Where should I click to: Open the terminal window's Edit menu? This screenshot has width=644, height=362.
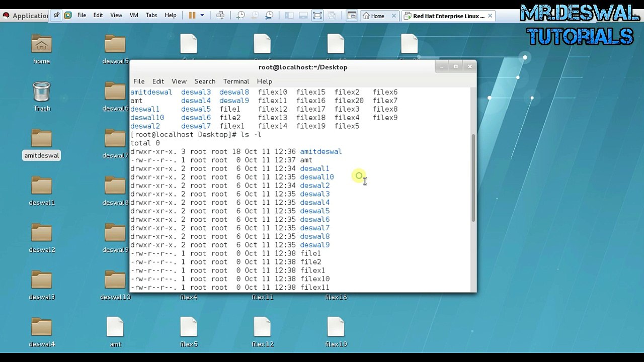coord(158,81)
